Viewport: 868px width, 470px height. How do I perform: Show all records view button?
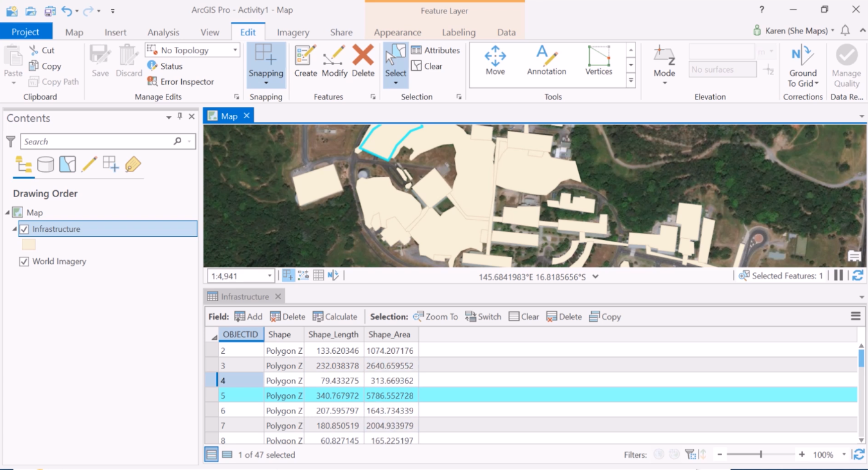click(211, 455)
